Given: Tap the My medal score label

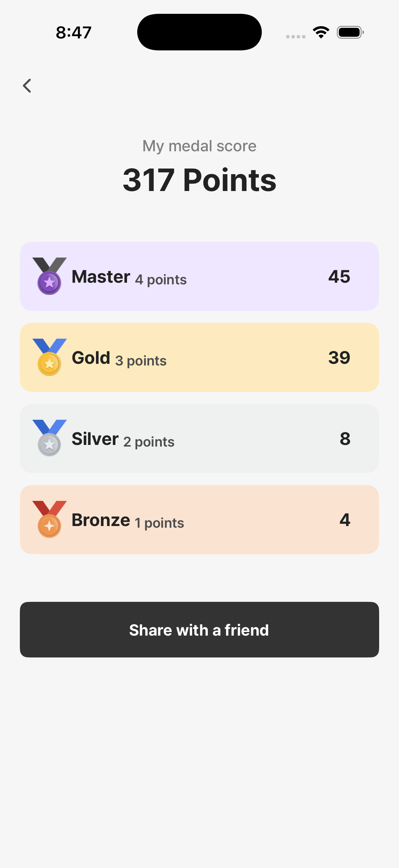Looking at the screenshot, I should [199, 146].
